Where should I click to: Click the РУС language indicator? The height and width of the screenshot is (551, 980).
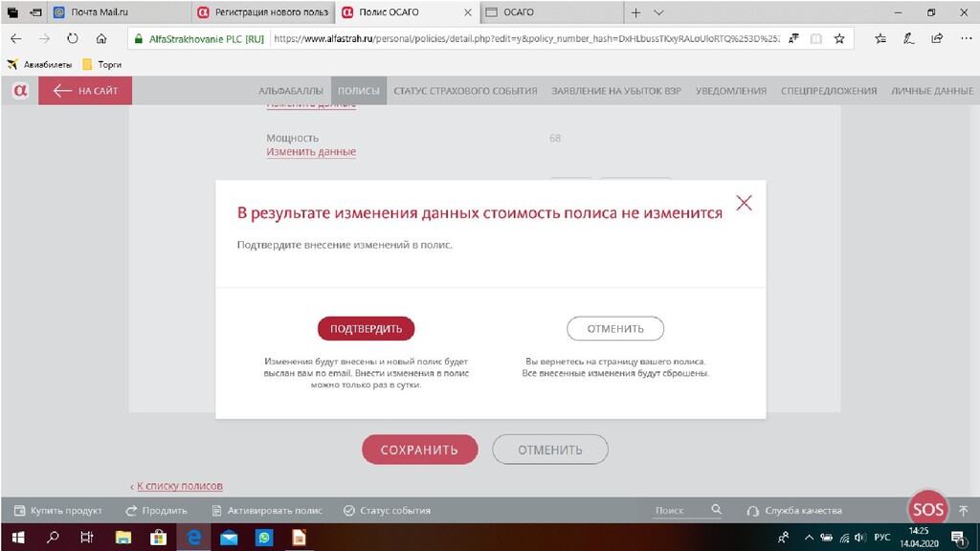[x=881, y=538]
